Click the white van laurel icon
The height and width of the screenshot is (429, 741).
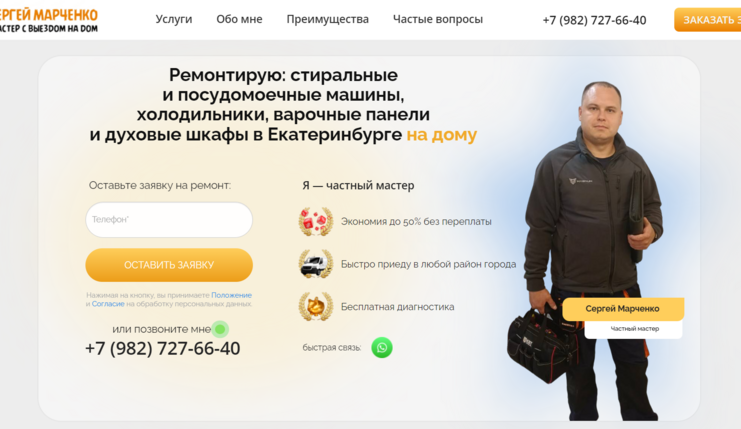pos(316,264)
